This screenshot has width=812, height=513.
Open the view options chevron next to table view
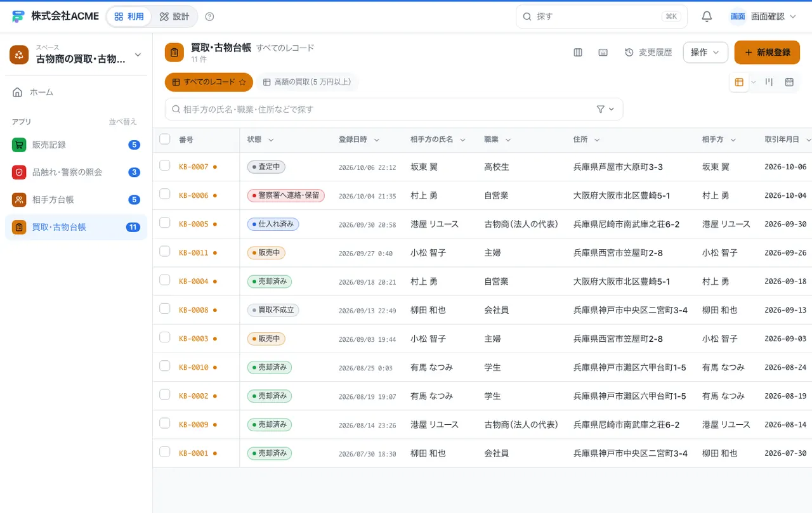point(754,82)
